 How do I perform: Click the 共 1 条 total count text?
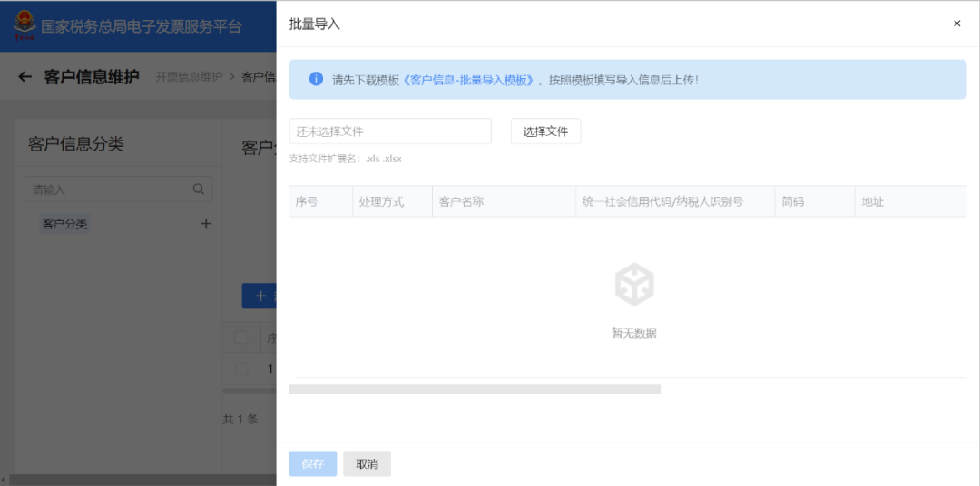[x=240, y=419]
